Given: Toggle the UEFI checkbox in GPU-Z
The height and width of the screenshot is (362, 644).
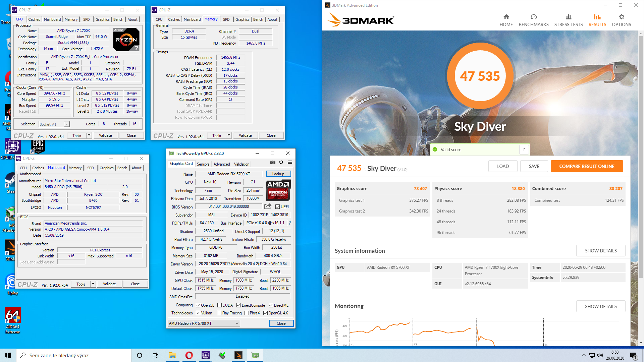Looking at the screenshot, I should [277, 207].
